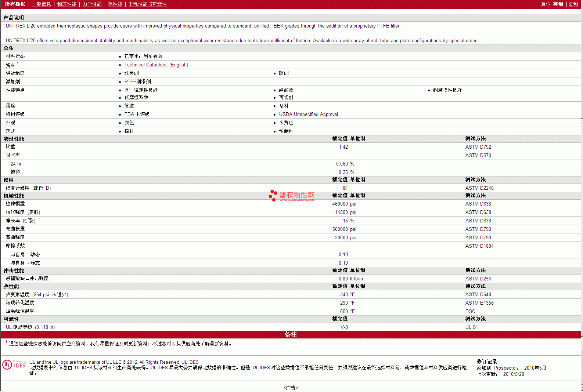Screen dimensions: 583x392
Task: Click ASTM D792 test method
Action: coord(478,147)
